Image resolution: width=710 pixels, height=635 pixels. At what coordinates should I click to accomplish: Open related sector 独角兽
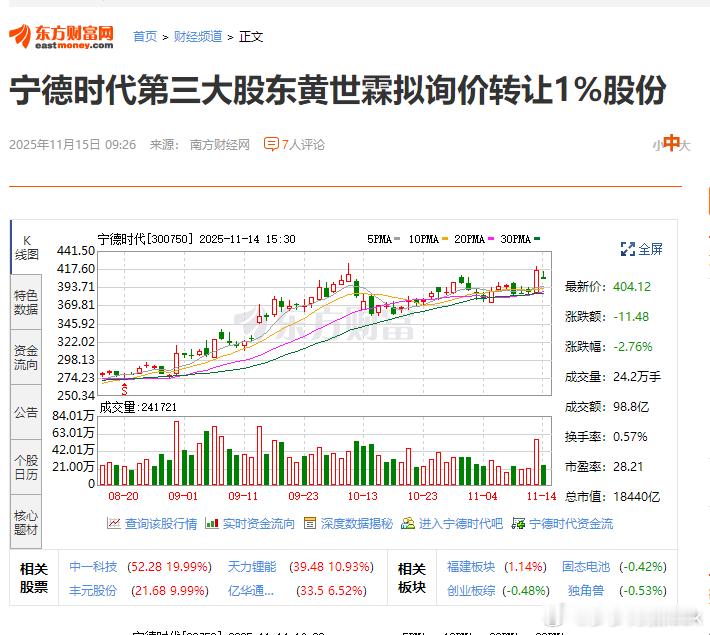point(586,591)
